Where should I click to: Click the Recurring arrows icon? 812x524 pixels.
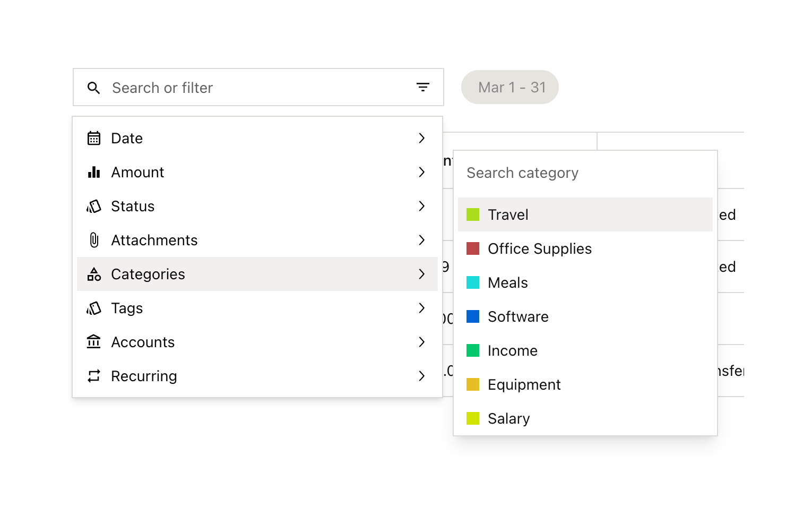[x=94, y=376]
